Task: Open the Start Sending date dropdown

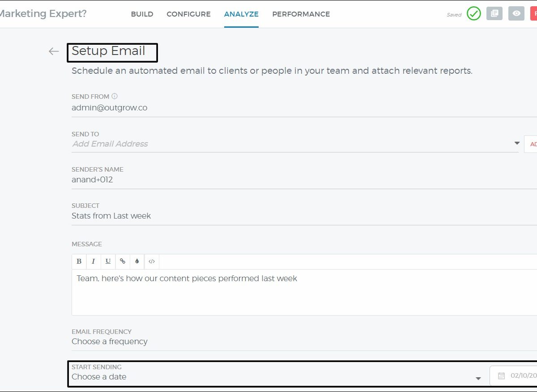Action: (x=478, y=378)
